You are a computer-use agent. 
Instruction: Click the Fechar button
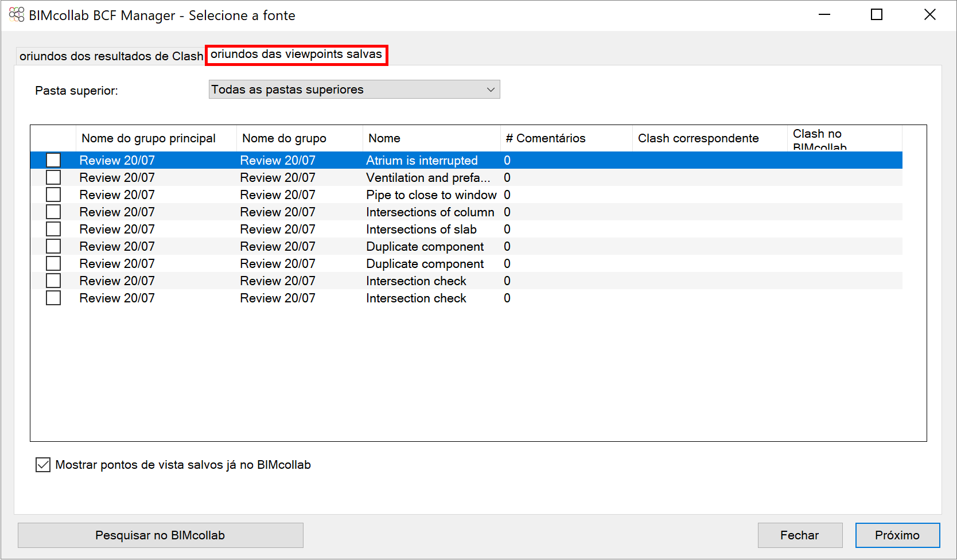800,535
